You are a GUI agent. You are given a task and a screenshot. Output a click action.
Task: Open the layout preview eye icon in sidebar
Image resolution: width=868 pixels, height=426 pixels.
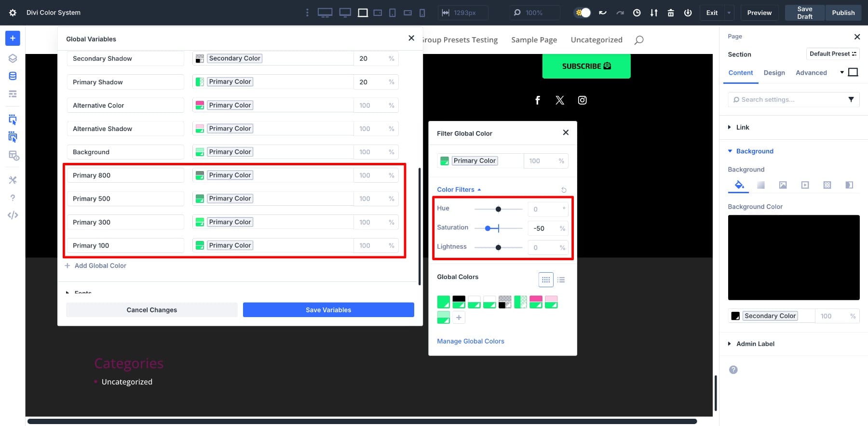pos(14,156)
